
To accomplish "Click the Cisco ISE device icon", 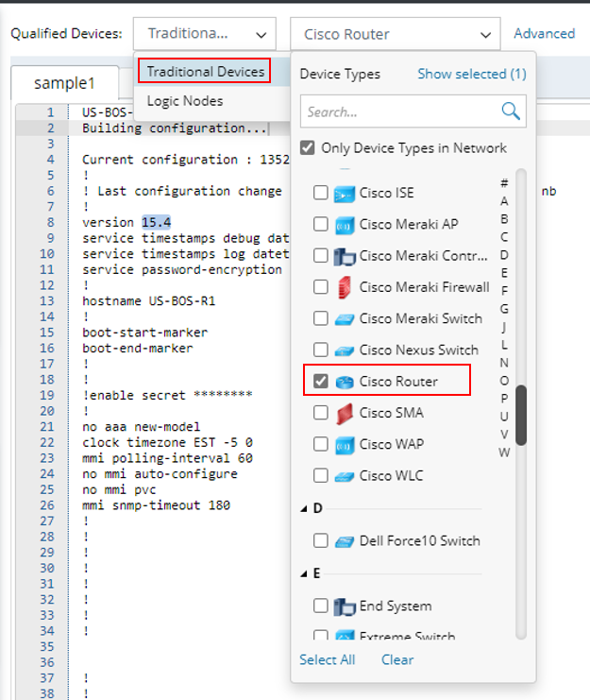I will coord(343,193).
